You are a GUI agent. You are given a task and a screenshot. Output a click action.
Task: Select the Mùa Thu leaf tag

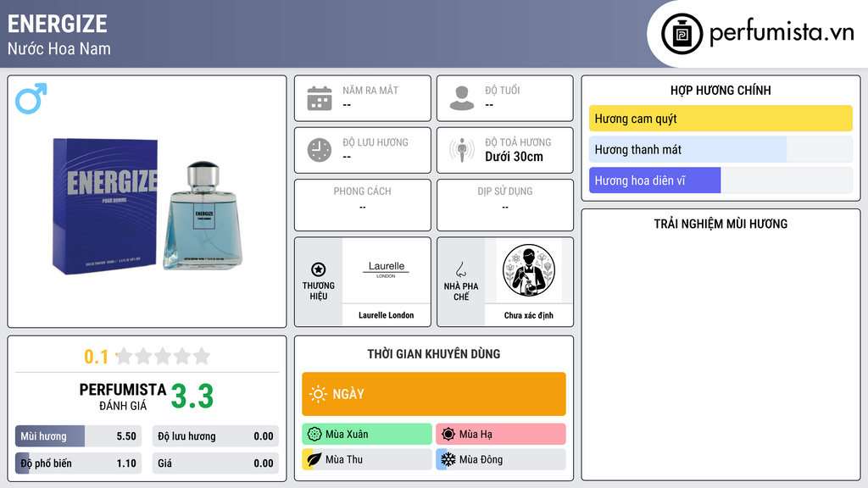(x=367, y=459)
